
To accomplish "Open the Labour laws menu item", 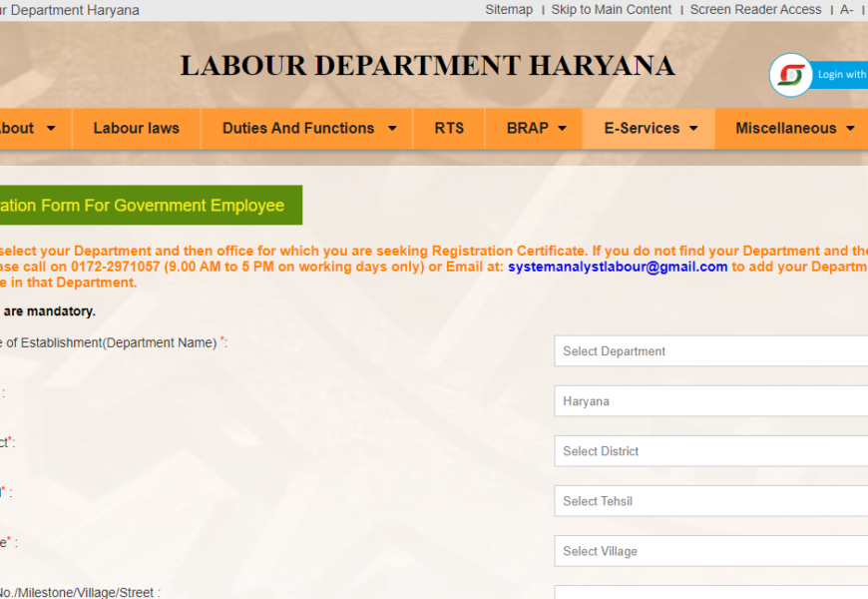I will coord(137,128).
